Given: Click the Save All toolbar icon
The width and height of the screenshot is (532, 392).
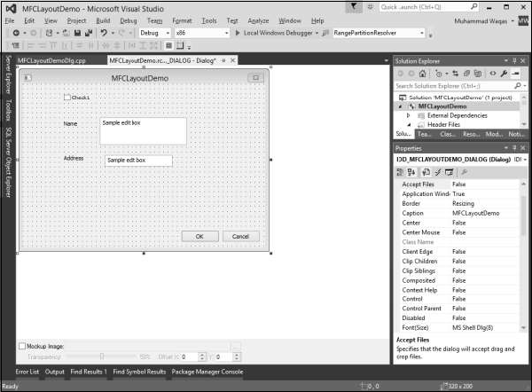Looking at the screenshot, I should [x=89, y=33].
